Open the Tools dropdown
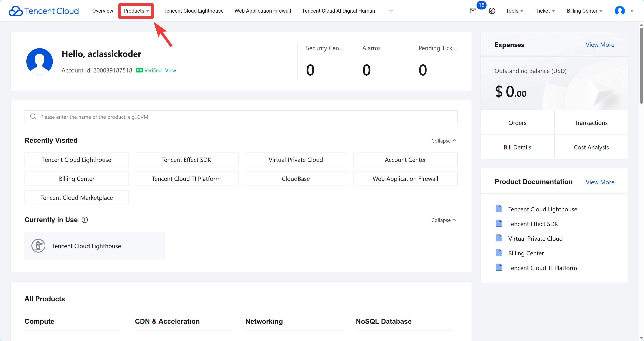 [514, 11]
